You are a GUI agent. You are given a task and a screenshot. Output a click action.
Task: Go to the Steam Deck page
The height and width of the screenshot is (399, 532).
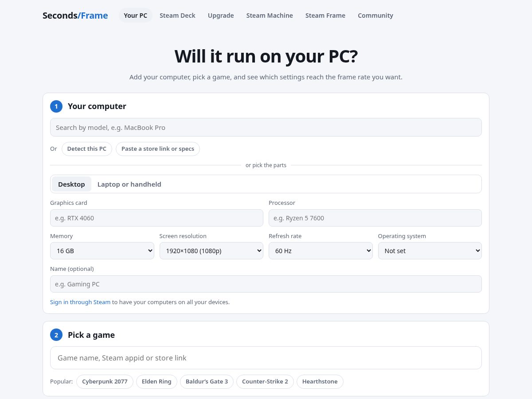177,16
